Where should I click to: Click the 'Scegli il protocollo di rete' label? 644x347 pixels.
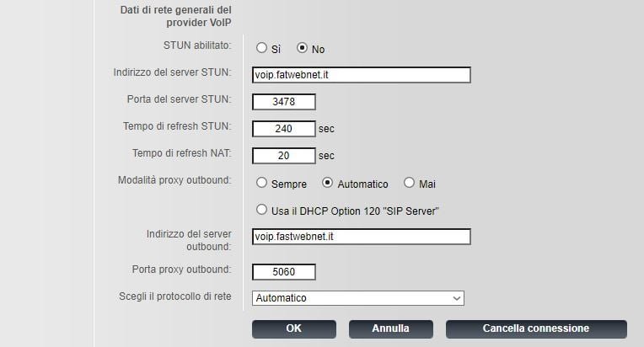point(175,296)
